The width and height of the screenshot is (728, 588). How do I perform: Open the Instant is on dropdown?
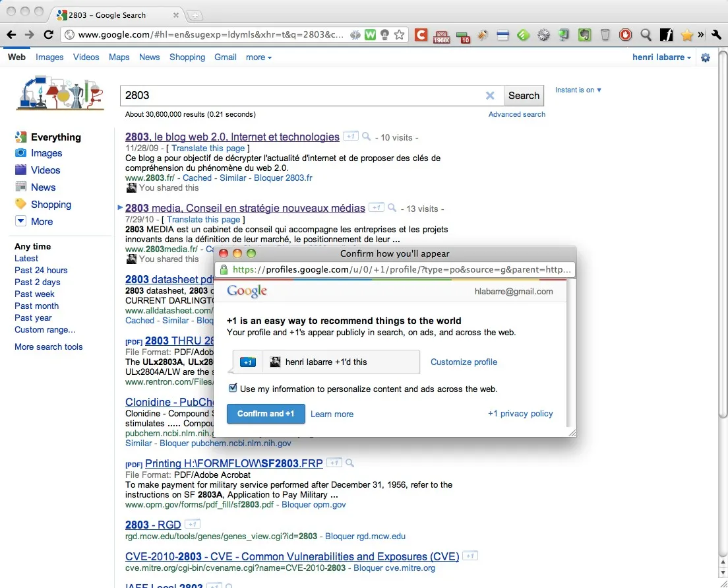578,90
